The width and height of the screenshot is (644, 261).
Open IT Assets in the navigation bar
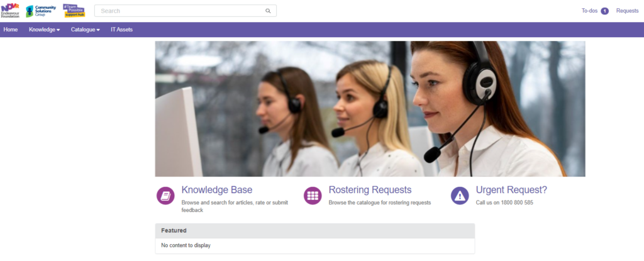(121, 30)
